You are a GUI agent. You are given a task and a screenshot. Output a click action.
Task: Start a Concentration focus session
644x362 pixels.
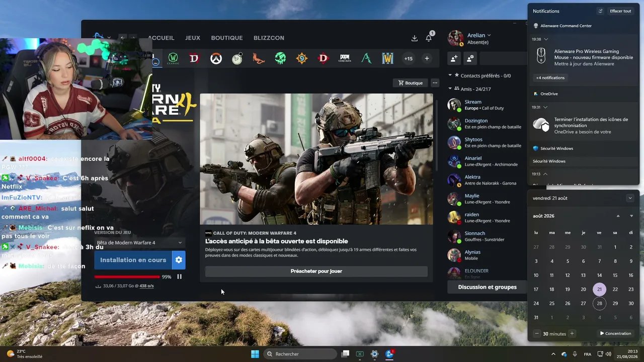615,333
